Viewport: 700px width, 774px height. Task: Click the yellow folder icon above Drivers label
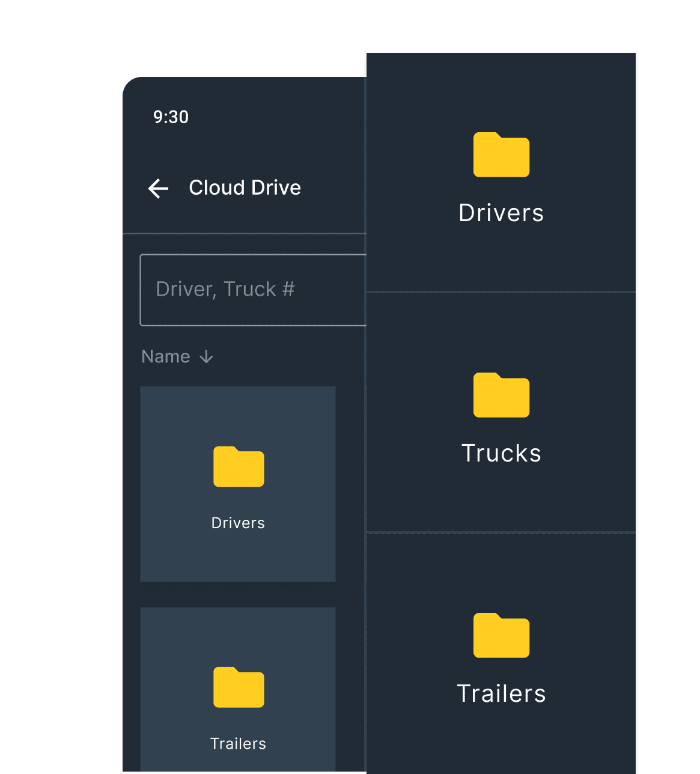501,155
